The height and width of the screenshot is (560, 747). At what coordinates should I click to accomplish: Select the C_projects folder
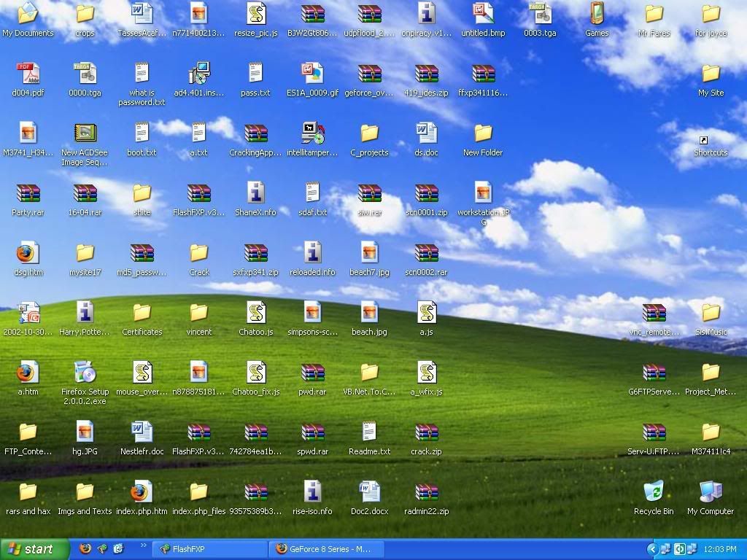370,133
